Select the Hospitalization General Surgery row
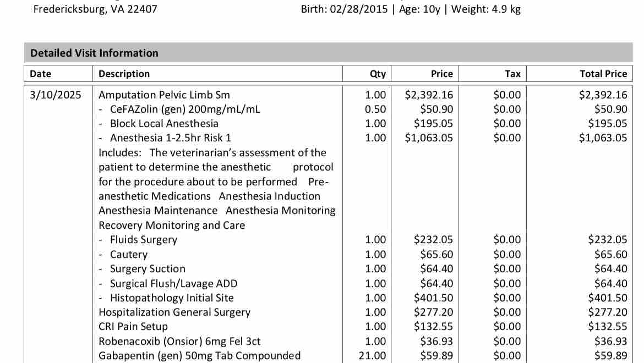The width and height of the screenshot is (644, 363). (x=174, y=312)
